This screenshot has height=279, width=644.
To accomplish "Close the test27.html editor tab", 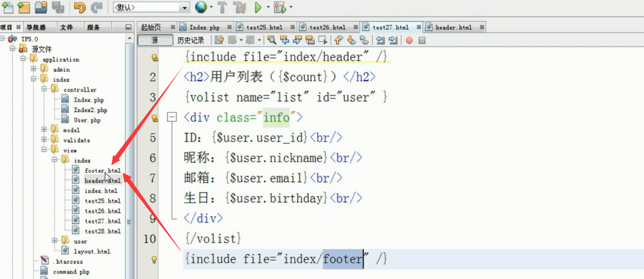I will click(x=418, y=28).
